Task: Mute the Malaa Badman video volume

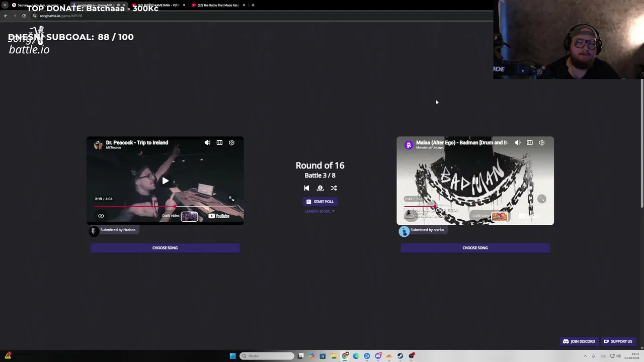Action: click(x=518, y=143)
